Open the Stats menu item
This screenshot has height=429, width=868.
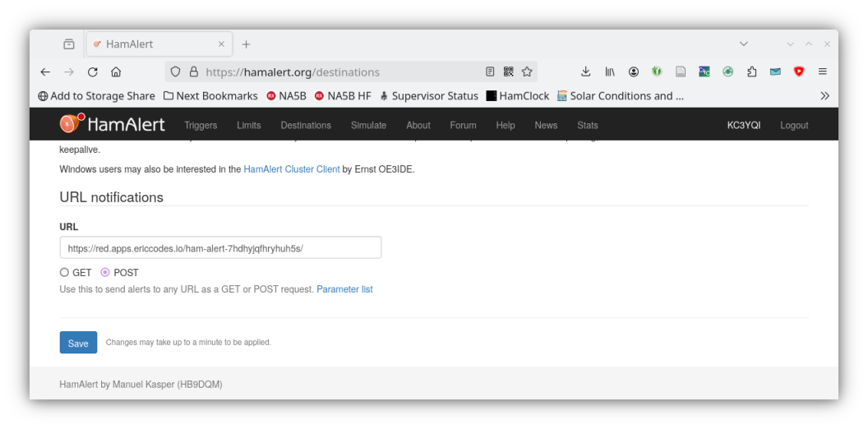(588, 125)
